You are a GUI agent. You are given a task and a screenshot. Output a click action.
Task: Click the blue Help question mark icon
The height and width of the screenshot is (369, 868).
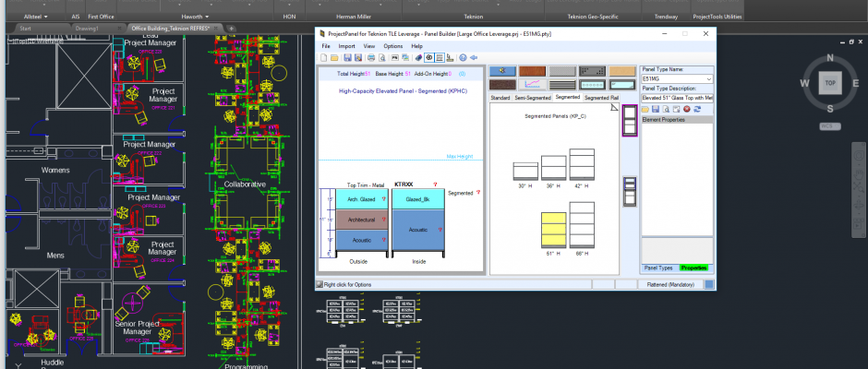click(x=463, y=57)
